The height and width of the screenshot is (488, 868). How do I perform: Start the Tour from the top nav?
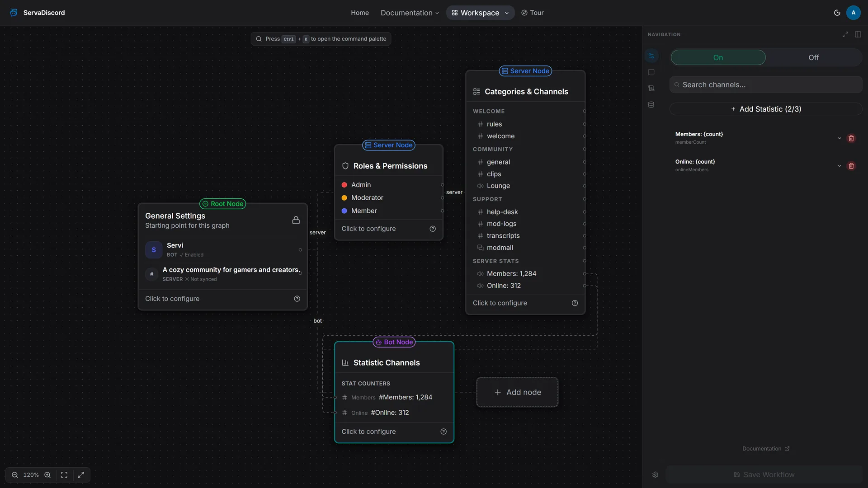pos(533,13)
